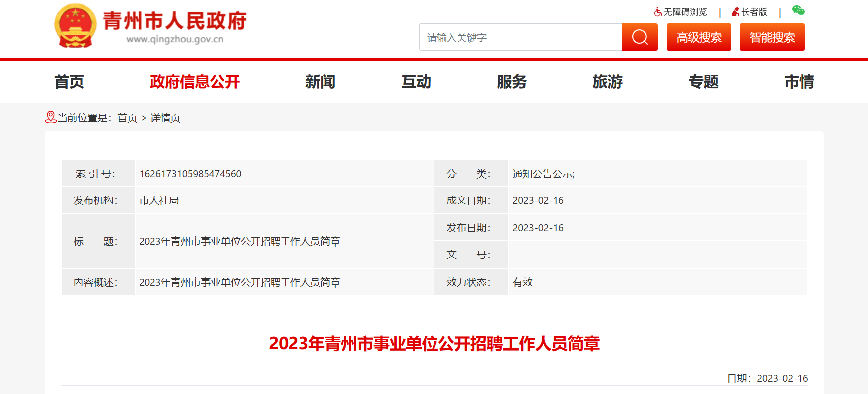868x394 pixels.
Task: Click the 成文日期 value 2023-02-16
Action: pyautogui.click(x=538, y=200)
